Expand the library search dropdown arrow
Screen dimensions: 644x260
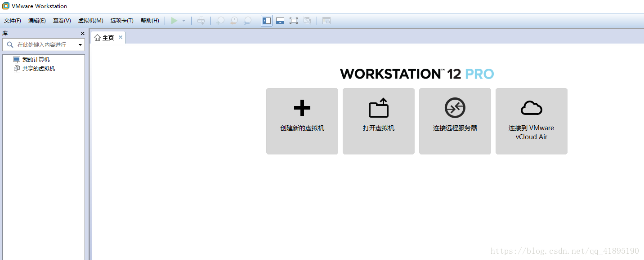[80, 45]
